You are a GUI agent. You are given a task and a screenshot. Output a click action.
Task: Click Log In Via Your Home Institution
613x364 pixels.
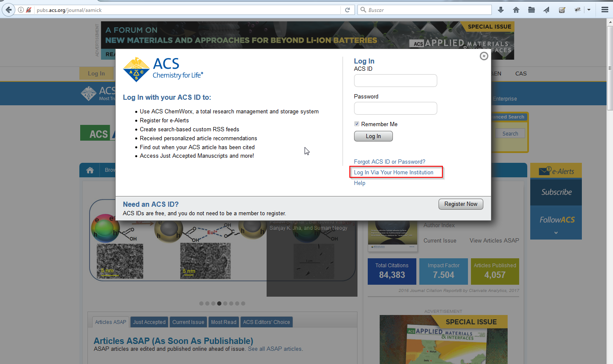pos(394,172)
